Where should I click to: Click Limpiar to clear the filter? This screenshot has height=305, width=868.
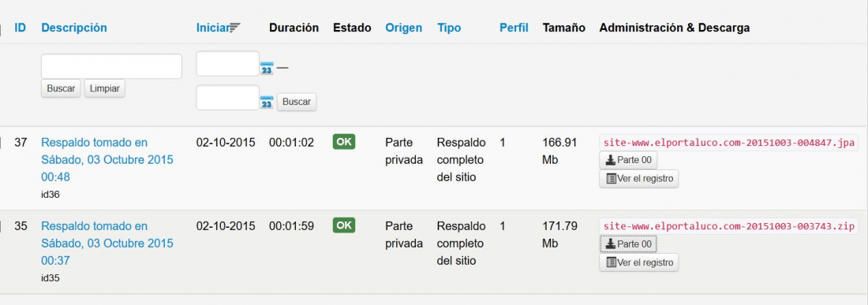click(105, 88)
